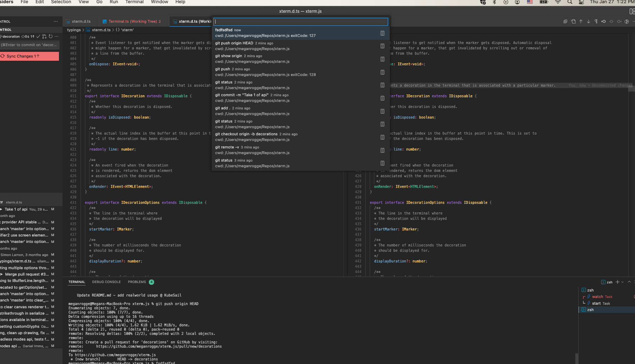
Task: Click the Open File icon in the editor toolbar
Action: [573, 22]
